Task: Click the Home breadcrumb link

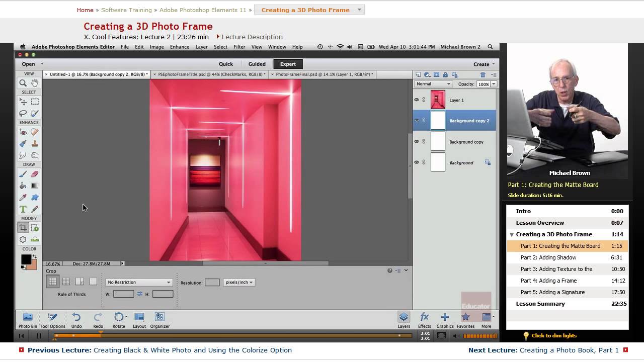Action: coord(85,10)
